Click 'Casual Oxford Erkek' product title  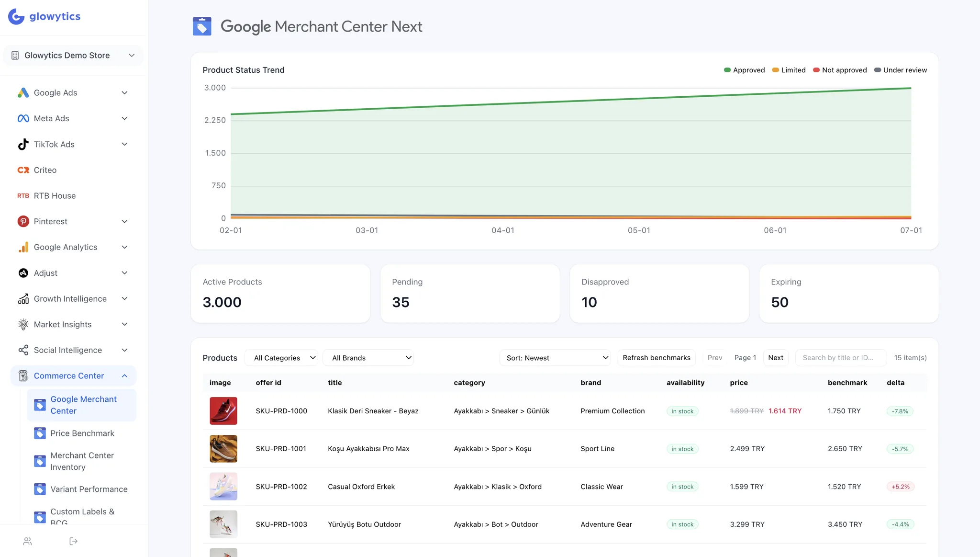point(361,487)
